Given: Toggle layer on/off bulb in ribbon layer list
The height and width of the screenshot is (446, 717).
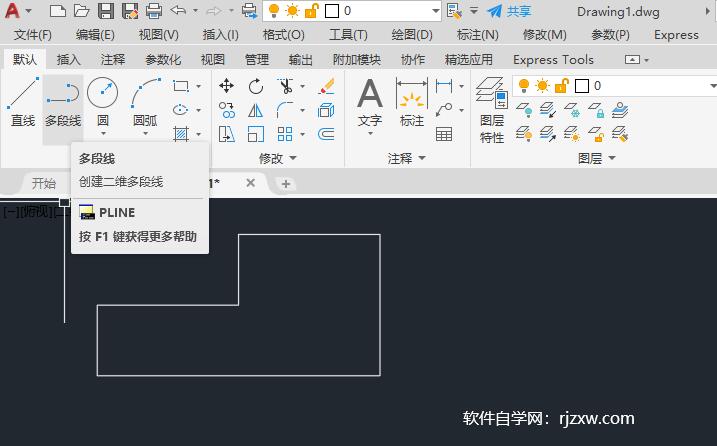Looking at the screenshot, I should click(x=524, y=86).
